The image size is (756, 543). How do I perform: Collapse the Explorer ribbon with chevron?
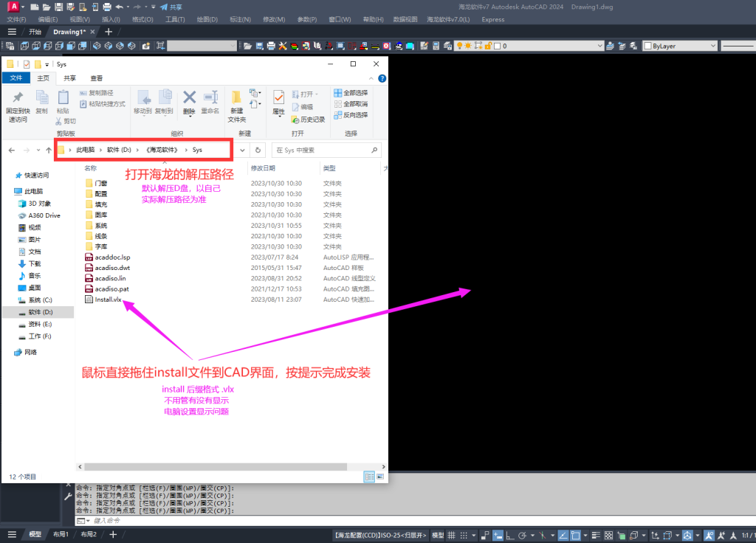pyautogui.click(x=371, y=78)
